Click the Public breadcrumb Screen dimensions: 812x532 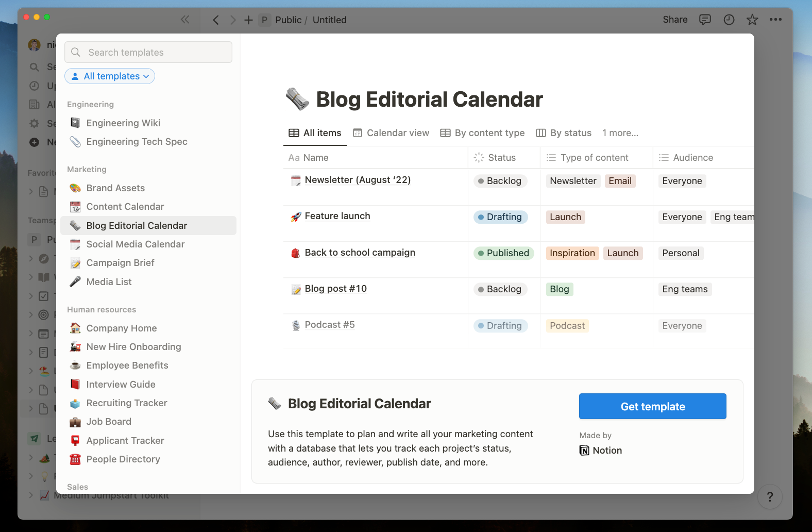coord(288,20)
